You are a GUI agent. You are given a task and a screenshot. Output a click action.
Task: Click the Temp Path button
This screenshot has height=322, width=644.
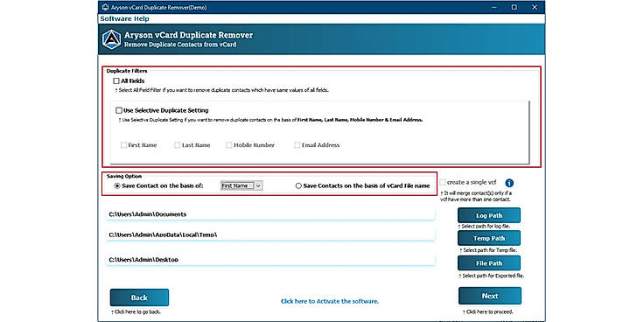489,238
